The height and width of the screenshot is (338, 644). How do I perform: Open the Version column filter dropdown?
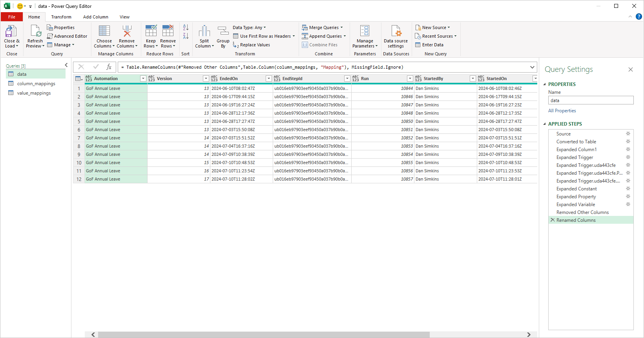(x=206, y=79)
